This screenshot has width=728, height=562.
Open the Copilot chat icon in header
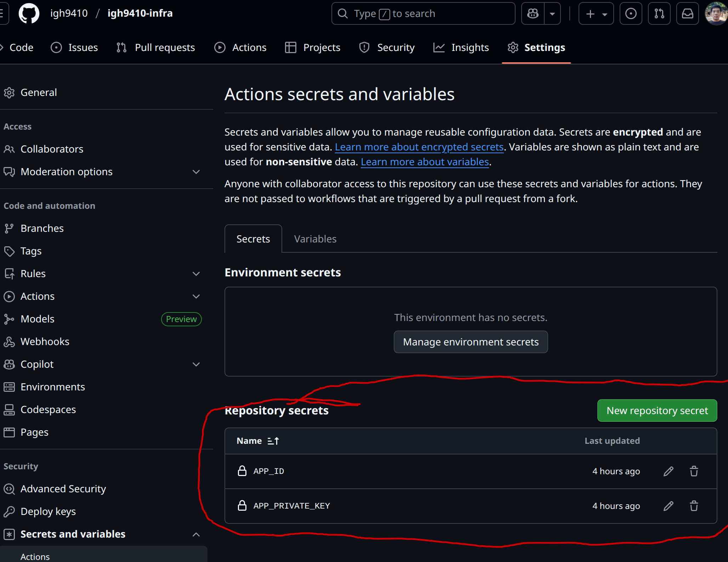click(x=533, y=13)
